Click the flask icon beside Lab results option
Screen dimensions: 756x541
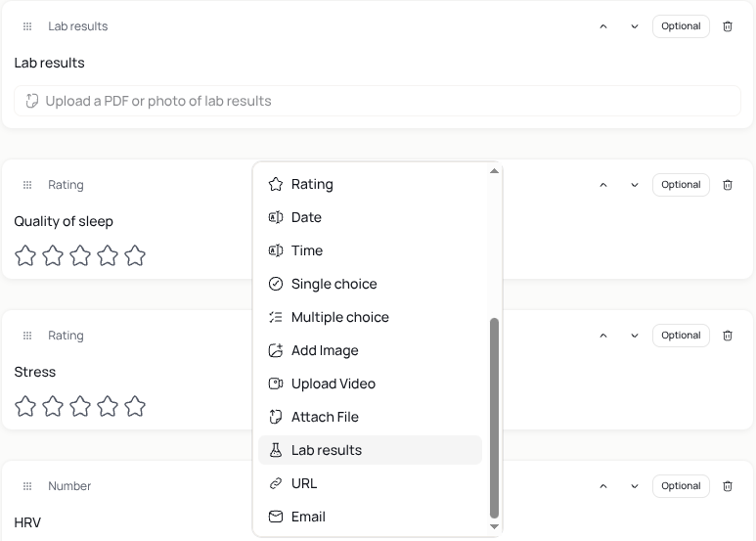pos(276,450)
